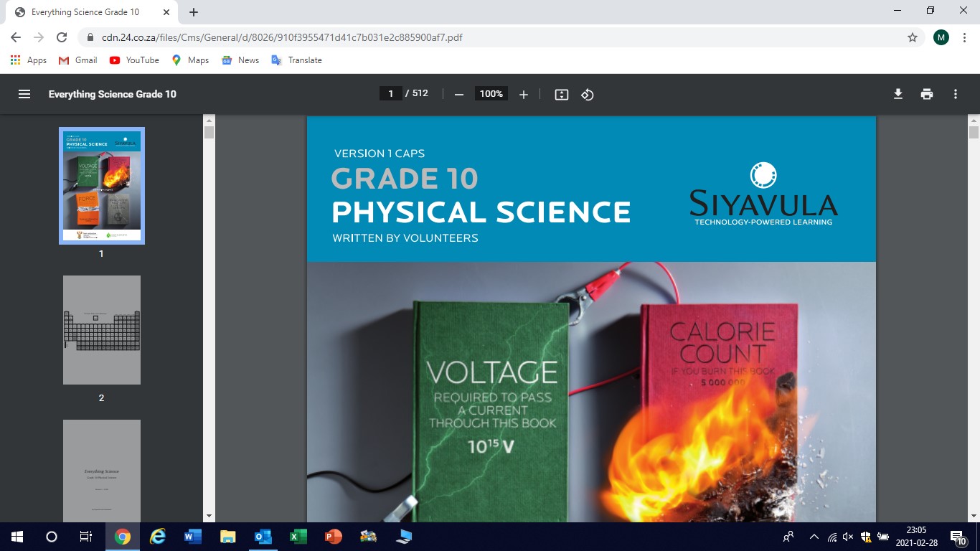Open the Apps bookmark
The height and width of the screenshot is (551, 980).
click(x=29, y=60)
